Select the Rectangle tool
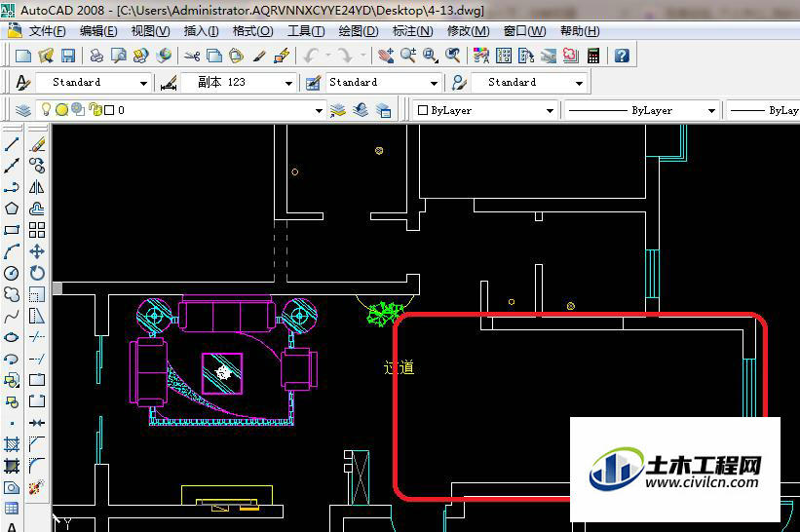This screenshot has width=800, height=532. click(12, 230)
